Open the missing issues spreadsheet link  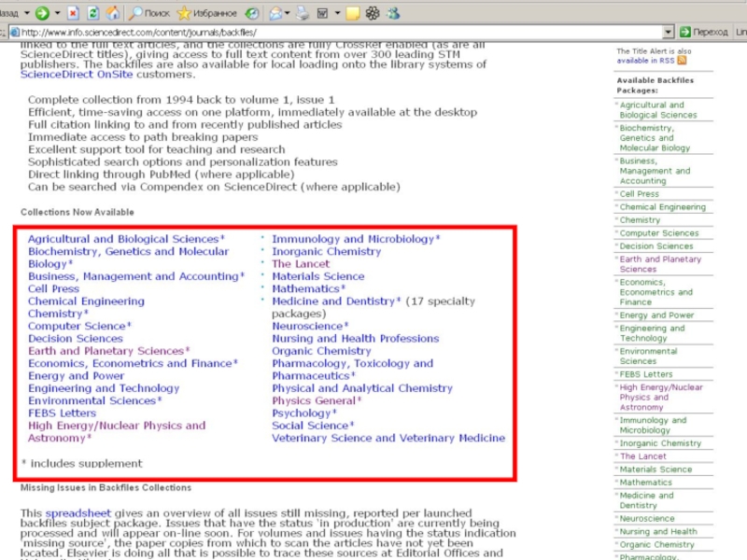tap(78, 513)
